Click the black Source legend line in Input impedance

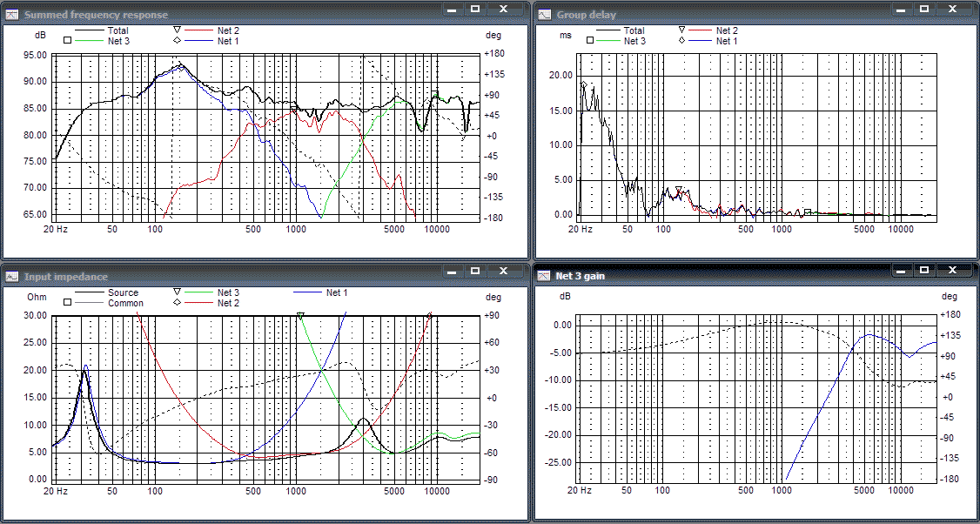click(x=90, y=292)
